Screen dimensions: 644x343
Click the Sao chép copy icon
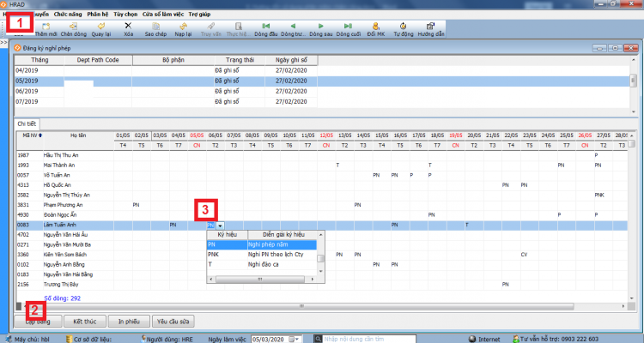pyautogui.click(x=155, y=27)
